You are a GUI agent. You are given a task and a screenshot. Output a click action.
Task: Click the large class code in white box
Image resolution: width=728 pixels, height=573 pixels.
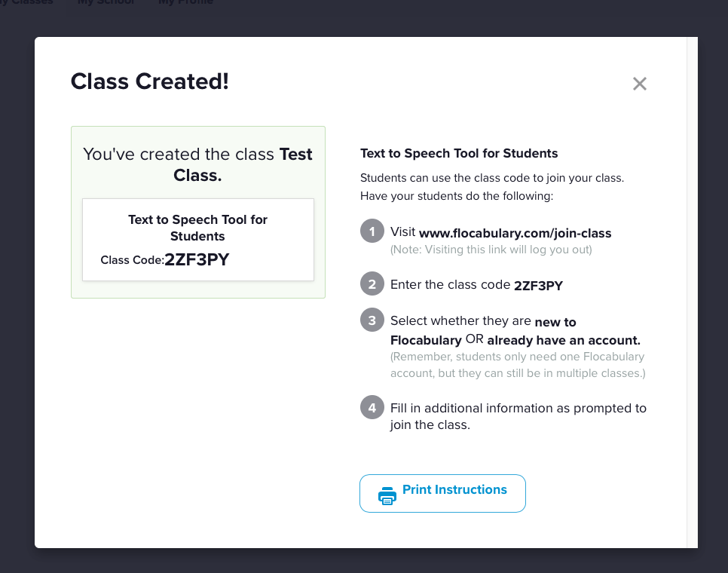(x=197, y=260)
